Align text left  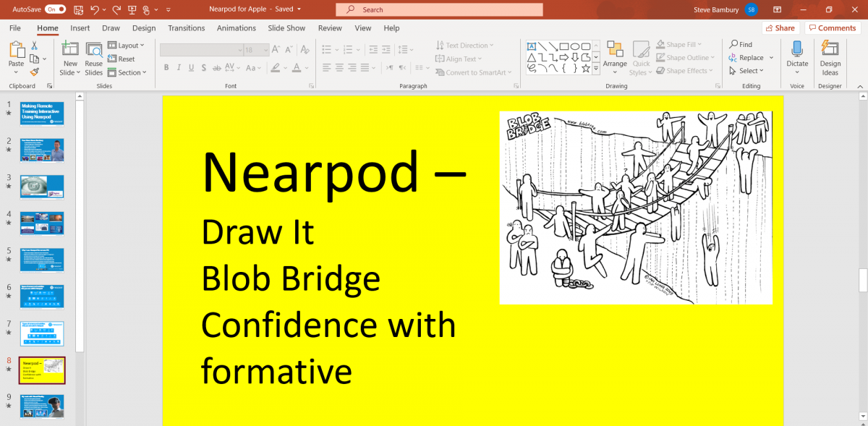click(326, 67)
